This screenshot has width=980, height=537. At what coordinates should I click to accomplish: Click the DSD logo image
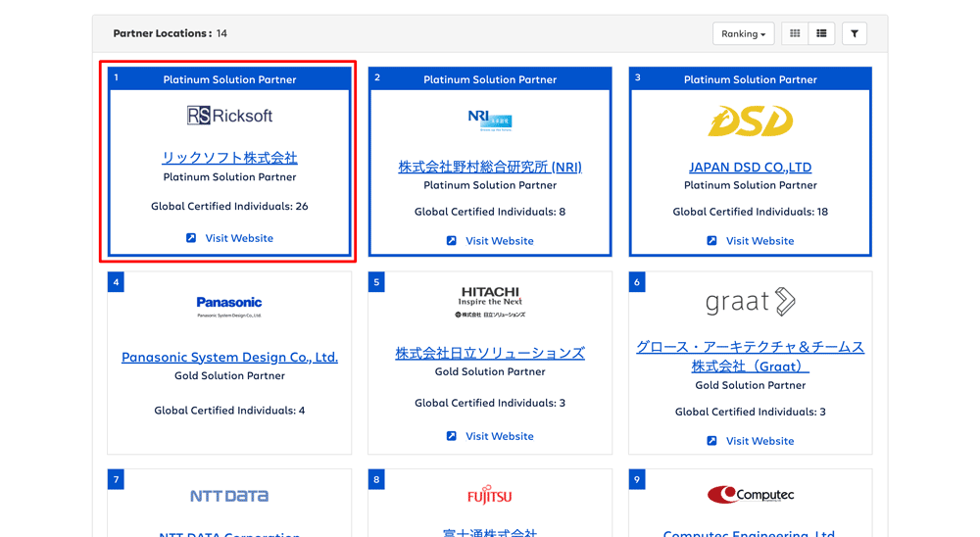[x=750, y=121]
